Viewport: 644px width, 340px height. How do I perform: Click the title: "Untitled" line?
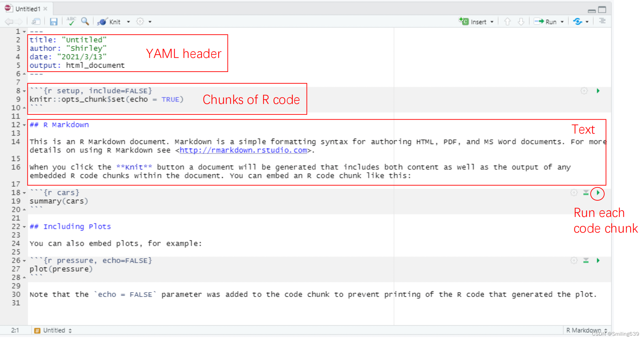(x=68, y=40)
